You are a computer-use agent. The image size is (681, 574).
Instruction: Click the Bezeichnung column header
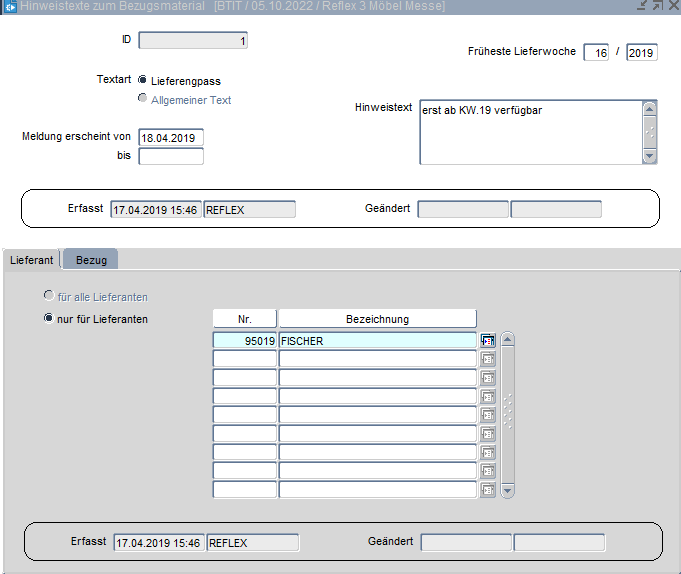click(377, 319)
